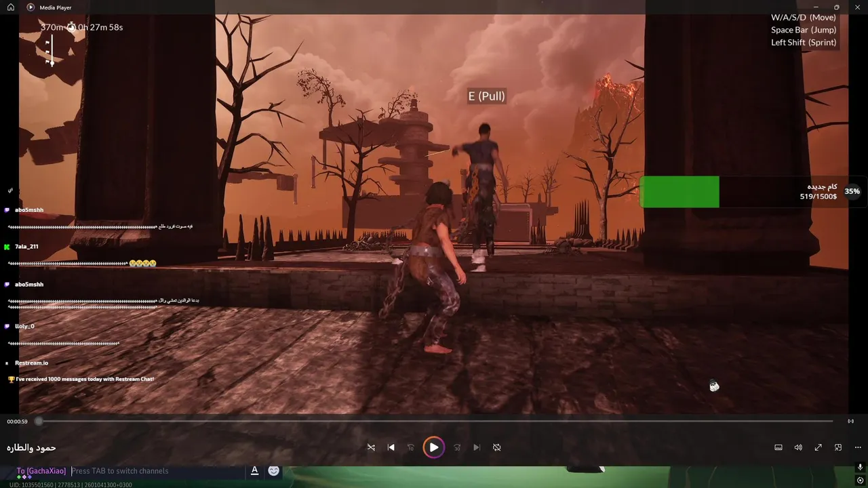
Task: Click the To [GachaXiao] channel label
Action: tap(41, 471)
